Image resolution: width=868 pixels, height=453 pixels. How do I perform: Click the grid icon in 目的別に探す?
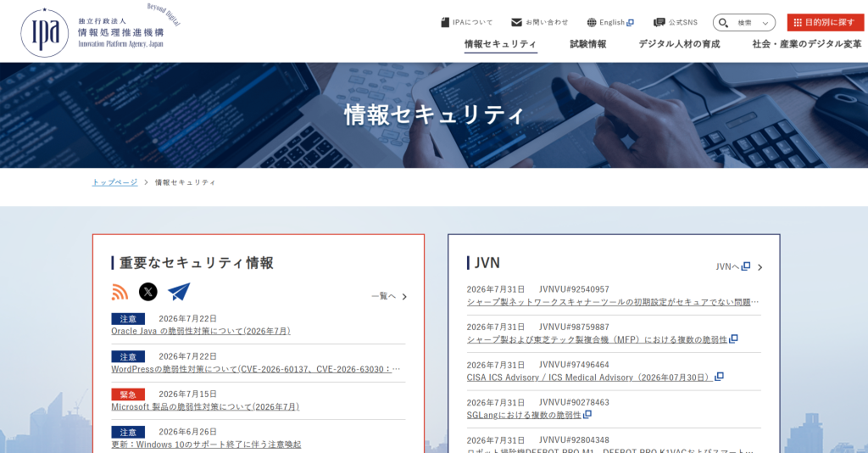point(798,23)
